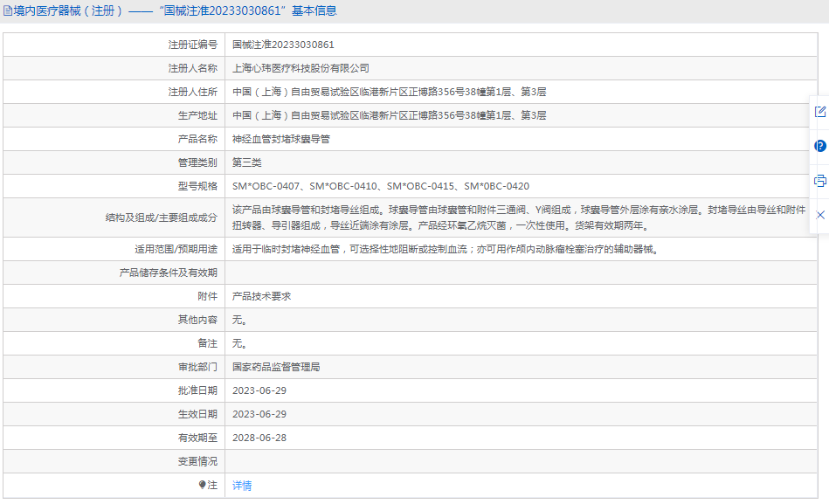Click management category value 第三类

(x=247, y=162)
